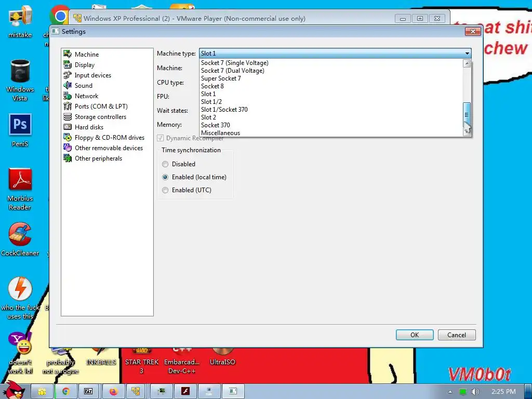Viewport: 532px width, 399px height.
Task: Click the dropdown list scrollbar thumb
Action: click(x=467, y=115)
